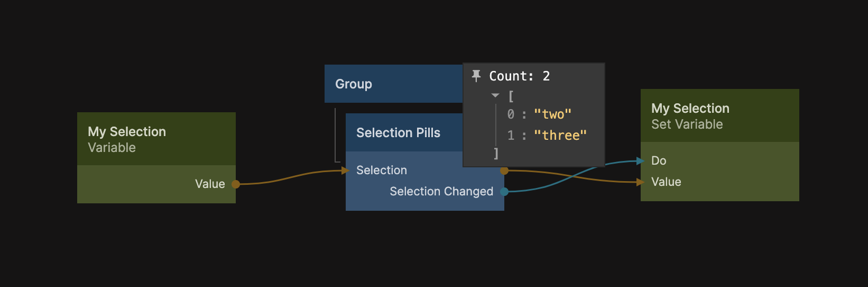Viewport: 868px width, 287px height.
Task: Click the orange Selection output port dot
Action: [504, 171]
